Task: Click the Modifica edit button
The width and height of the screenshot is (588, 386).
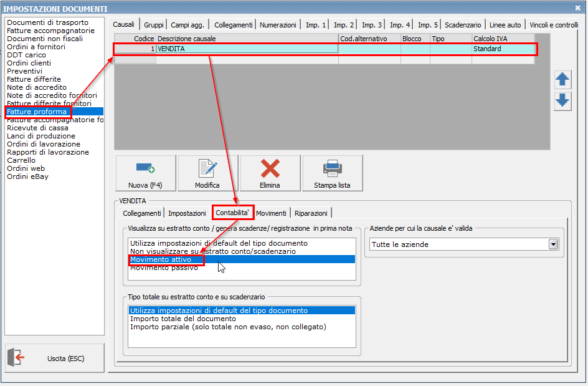Action: click(x=208, y=173)
